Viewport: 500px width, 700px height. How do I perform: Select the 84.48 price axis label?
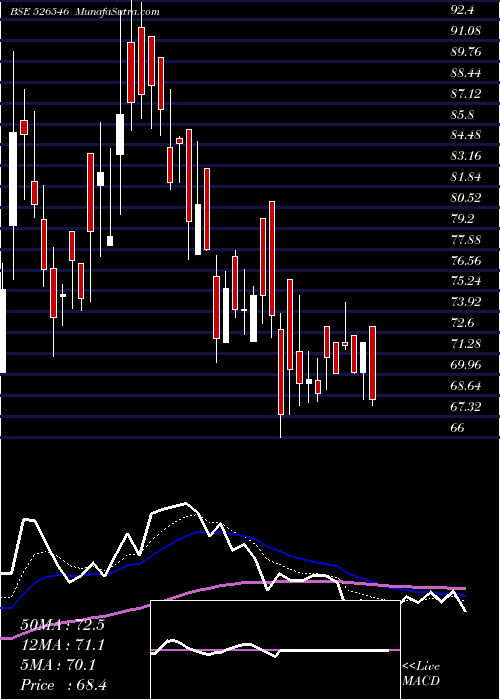(466, 135)
